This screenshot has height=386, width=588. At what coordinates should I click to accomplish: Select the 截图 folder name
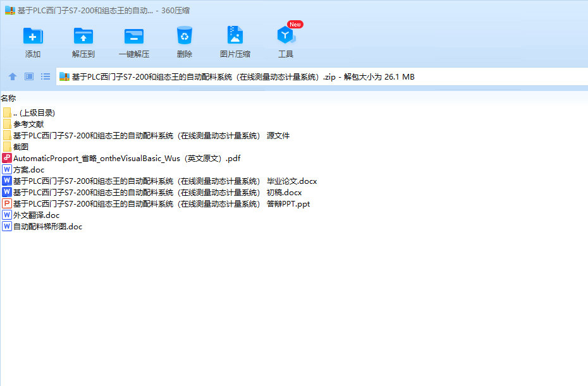tap(21, 147)
